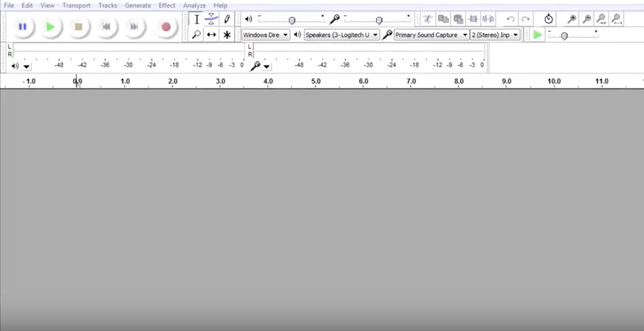
Task: Click the input volume microphone icon
Action: [334, 19]
